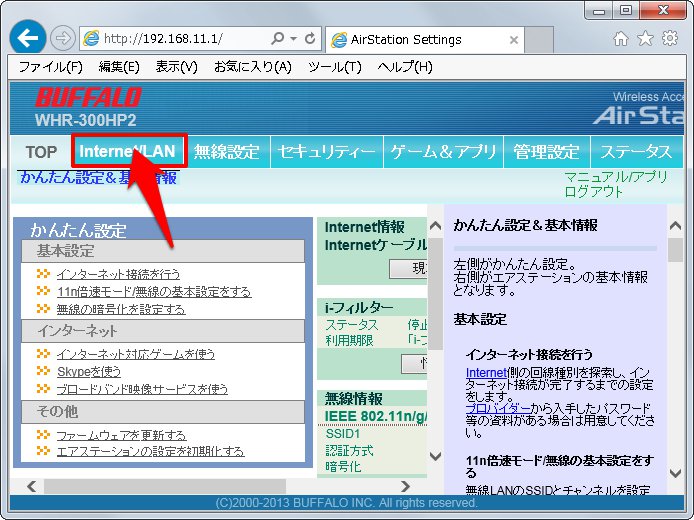The height and width of the screenshot is (520, 694).
Task: Click the Skypeを使う link
Action: [89, 372]
